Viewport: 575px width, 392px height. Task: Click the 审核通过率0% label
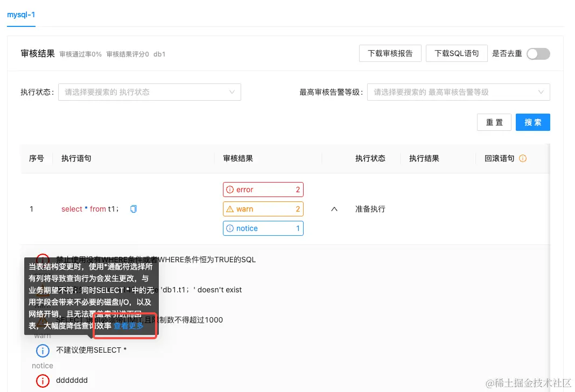coord(81,54)
